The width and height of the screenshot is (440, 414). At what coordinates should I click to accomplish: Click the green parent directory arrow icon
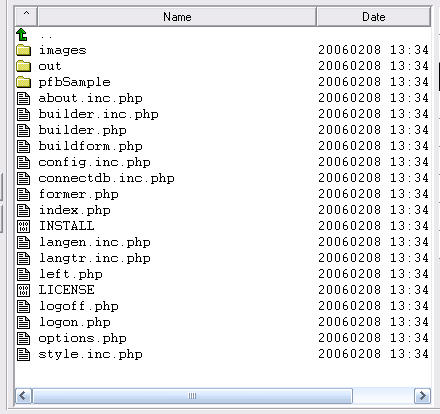[22, 34]
